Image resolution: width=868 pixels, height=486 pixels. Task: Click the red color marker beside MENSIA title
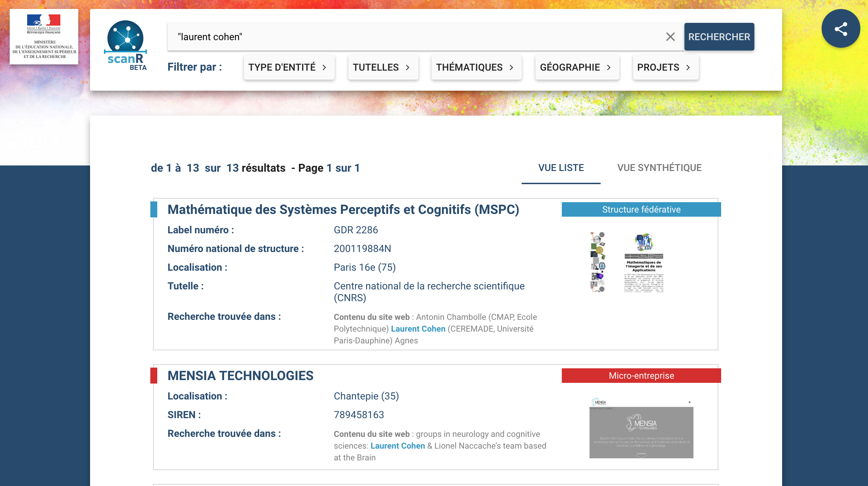point(154,376)
